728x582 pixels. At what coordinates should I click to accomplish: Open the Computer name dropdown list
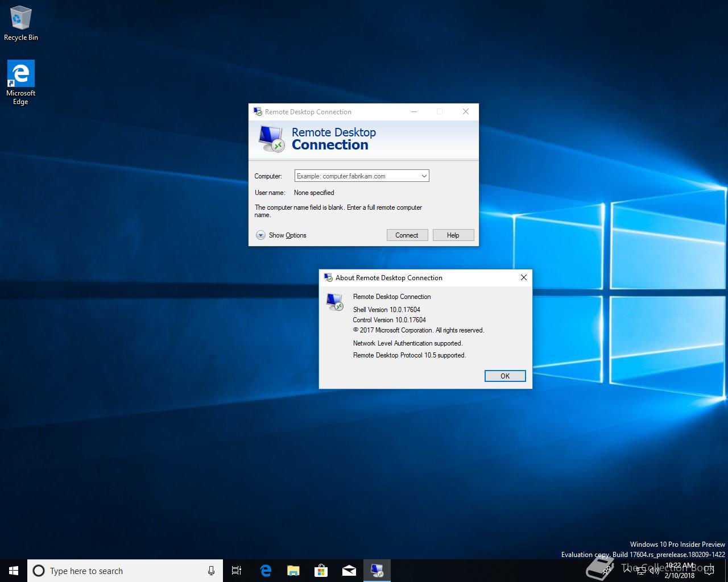pos(424,176)
